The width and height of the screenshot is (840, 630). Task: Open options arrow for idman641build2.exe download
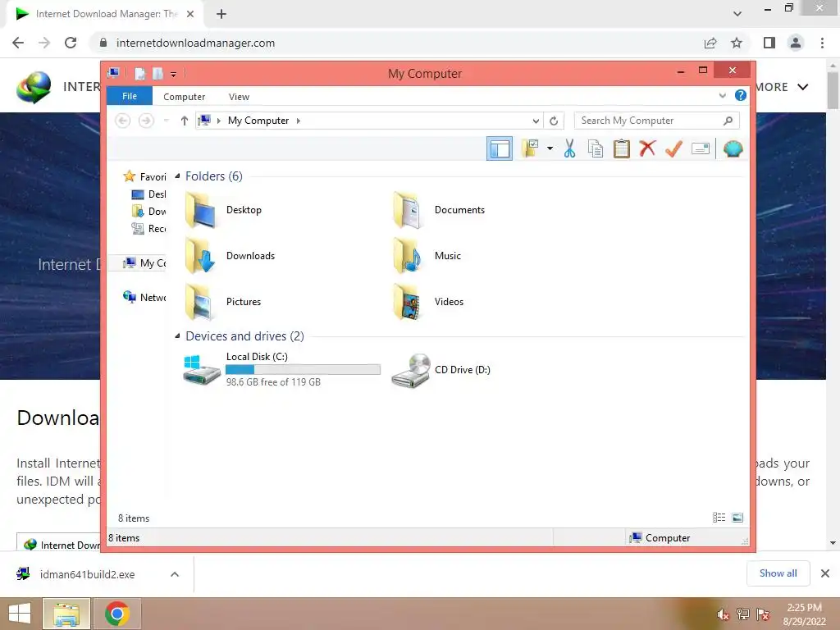click(175, 574)
